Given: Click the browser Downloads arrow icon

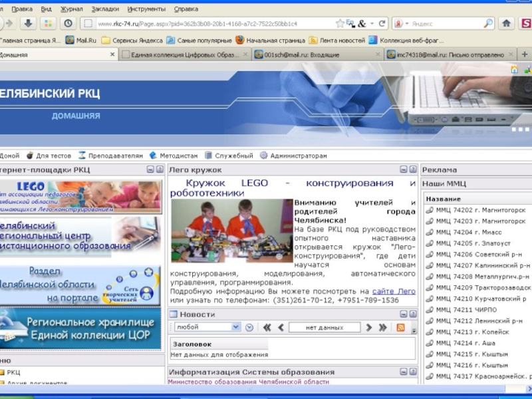Looking at the screenshot, I should [28, 23].
